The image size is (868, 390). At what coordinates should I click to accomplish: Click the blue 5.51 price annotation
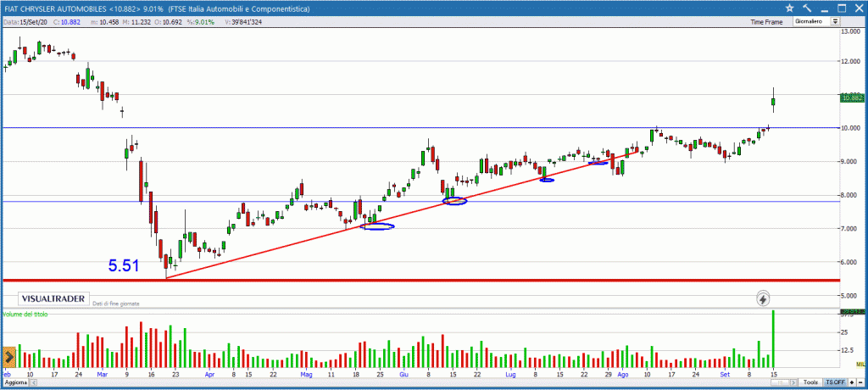point(124,265)
